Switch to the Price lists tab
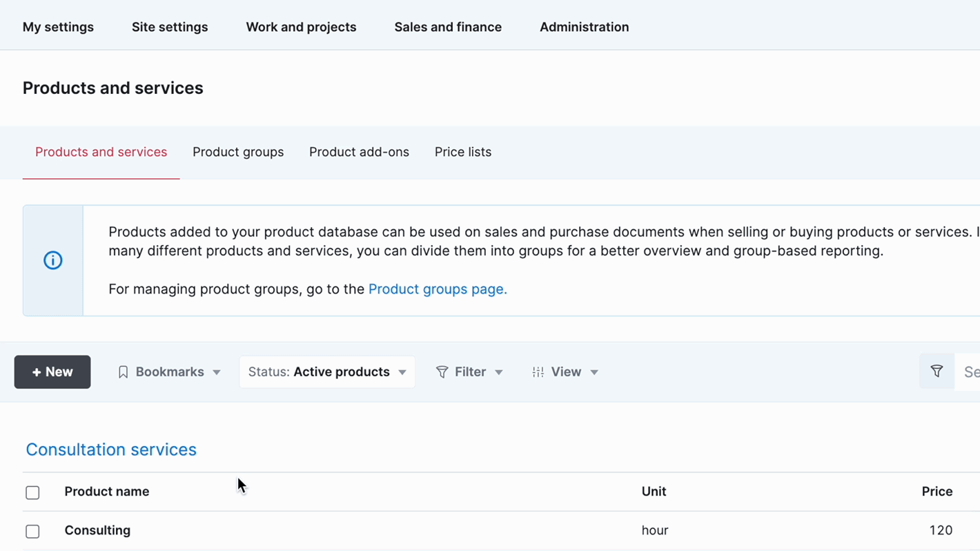 pos(463,152)
